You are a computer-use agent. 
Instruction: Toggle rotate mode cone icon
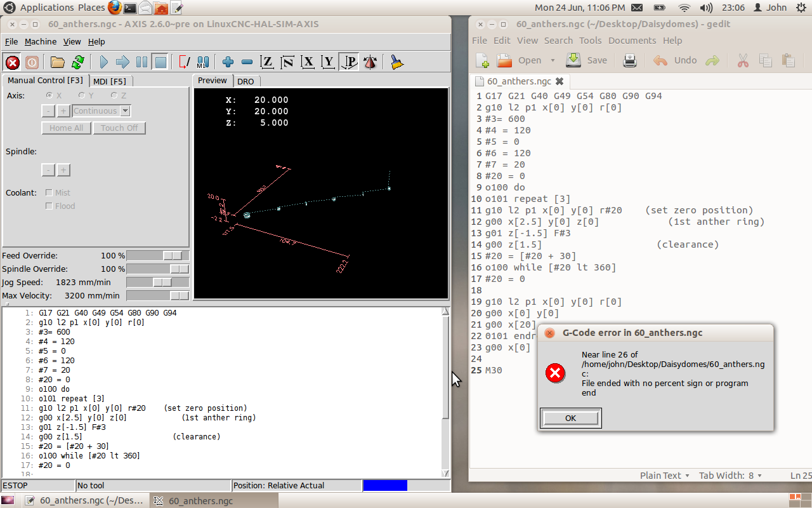pos(370,62)
